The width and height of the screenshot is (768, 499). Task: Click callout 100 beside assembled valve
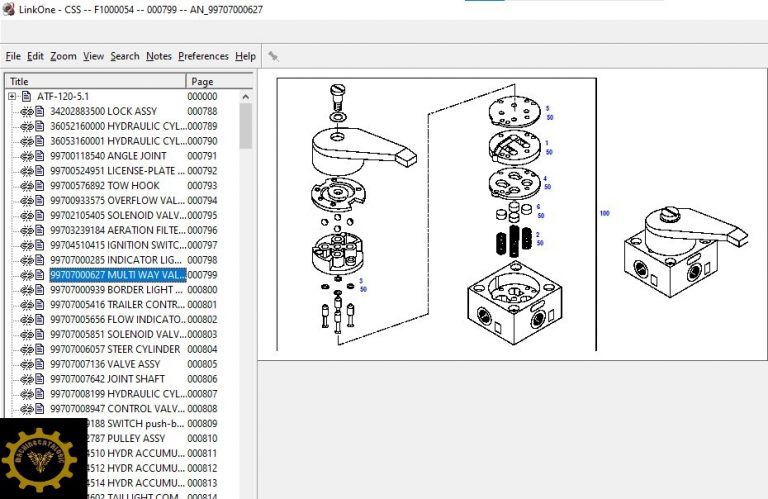click(605, 213)
